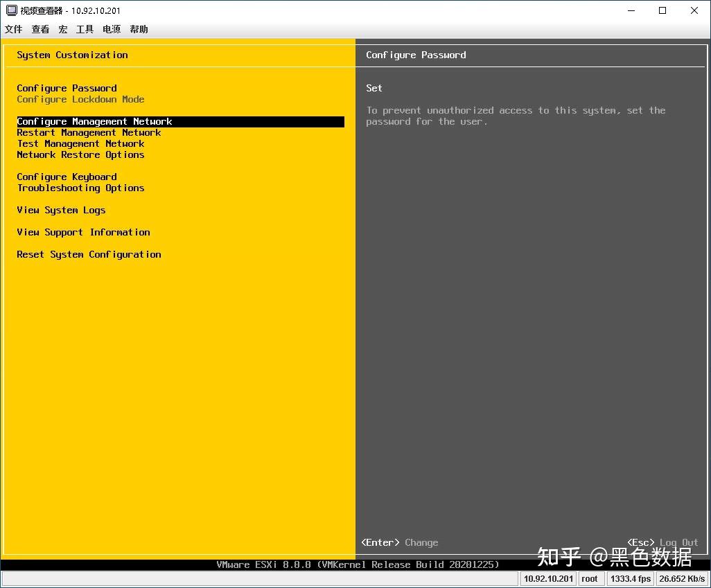Open the 电源 power menu

(x=111, y=29)
